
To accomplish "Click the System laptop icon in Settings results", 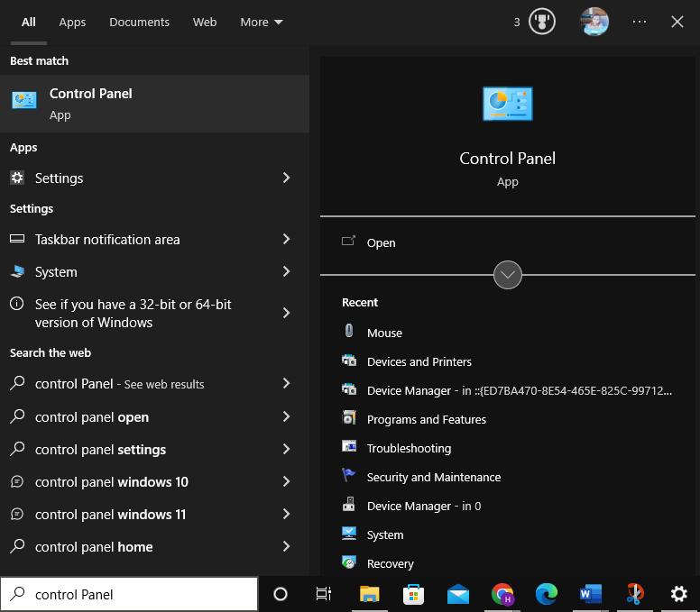I will [x=17, y=271].
